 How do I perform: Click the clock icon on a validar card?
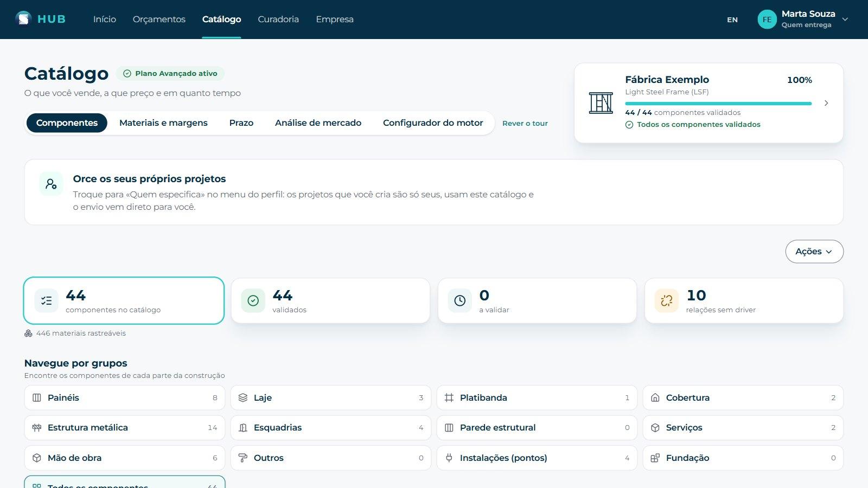click(x=460, y=300)
